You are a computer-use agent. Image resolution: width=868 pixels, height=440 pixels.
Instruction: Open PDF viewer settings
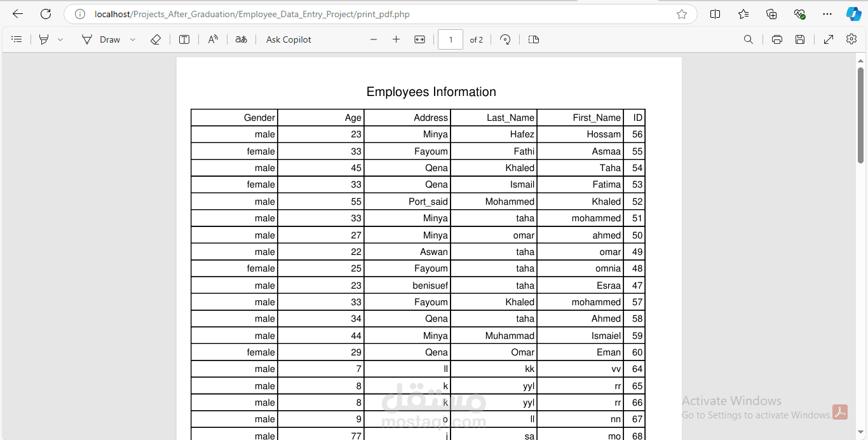pyautogui.click(x=851, y=39)
